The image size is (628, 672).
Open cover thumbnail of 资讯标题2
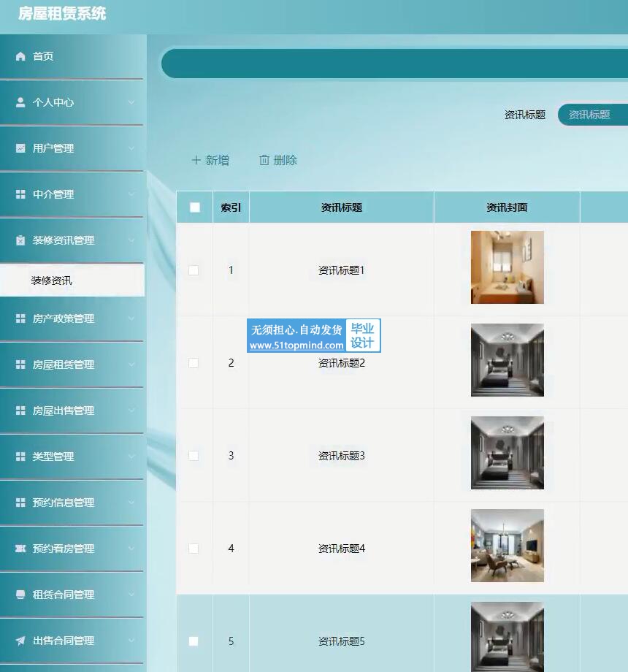(x=508, y=360)
